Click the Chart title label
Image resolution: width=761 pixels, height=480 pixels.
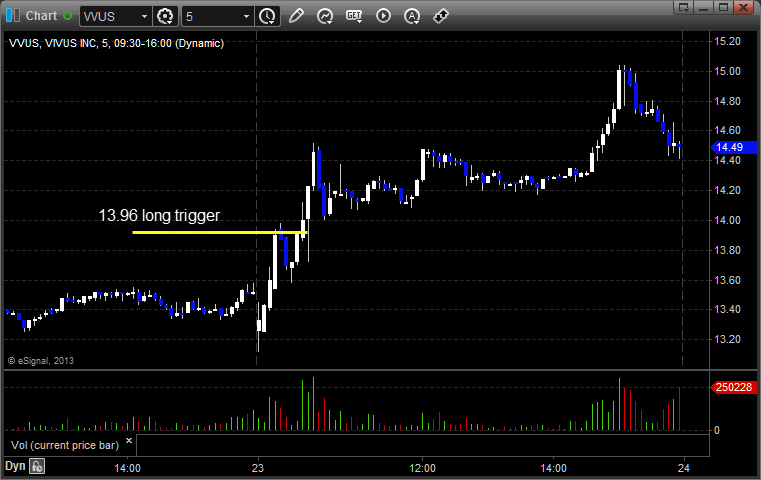click(41, 16)
